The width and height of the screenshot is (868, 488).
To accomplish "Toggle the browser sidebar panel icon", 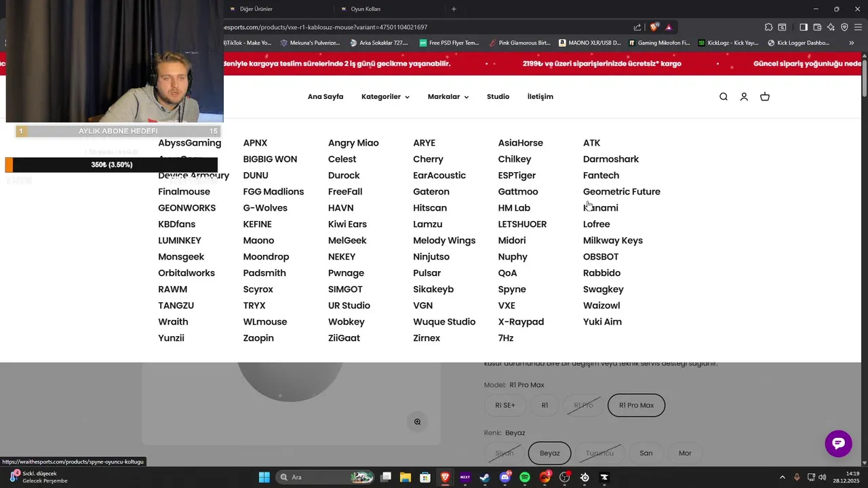I will [x=804, y=27].
